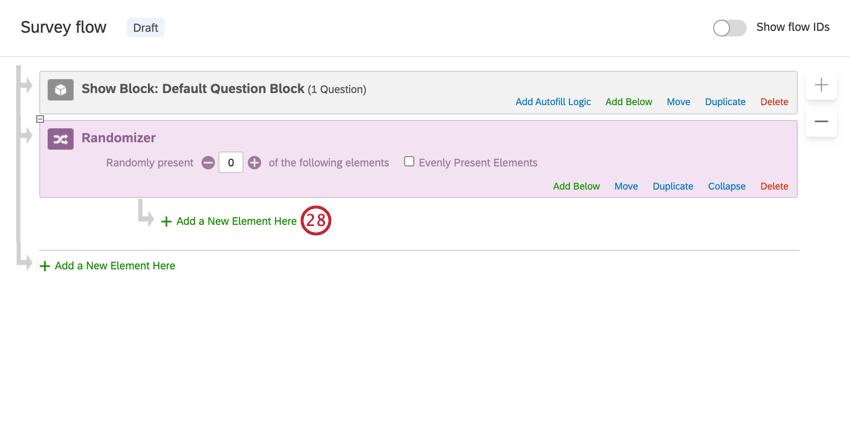This screenshot has height=425, width=850.
Task: Zoom in with the plus button
Action: pyautogui.click(x=821, y=86)
